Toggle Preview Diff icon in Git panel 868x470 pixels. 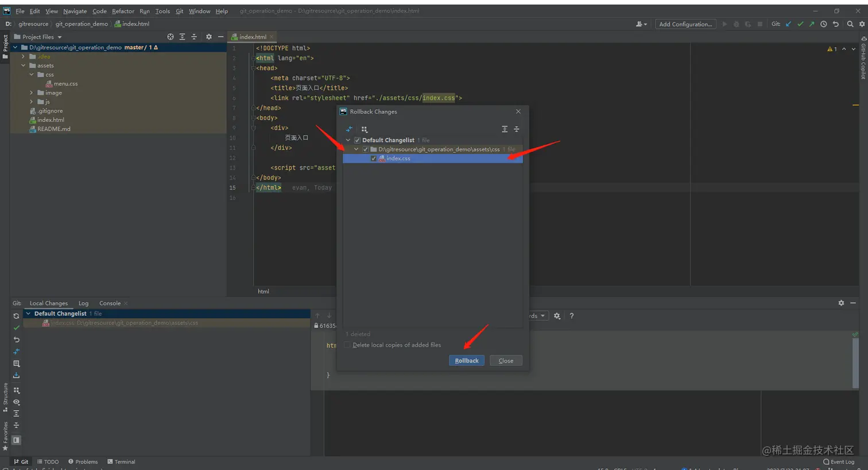coord(16,440)
